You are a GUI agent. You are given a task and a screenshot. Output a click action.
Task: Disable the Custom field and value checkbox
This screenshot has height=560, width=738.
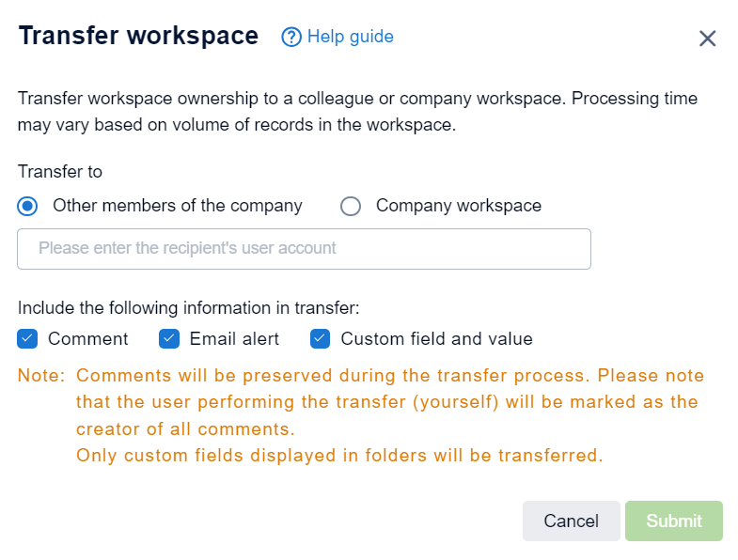(321, 339)
